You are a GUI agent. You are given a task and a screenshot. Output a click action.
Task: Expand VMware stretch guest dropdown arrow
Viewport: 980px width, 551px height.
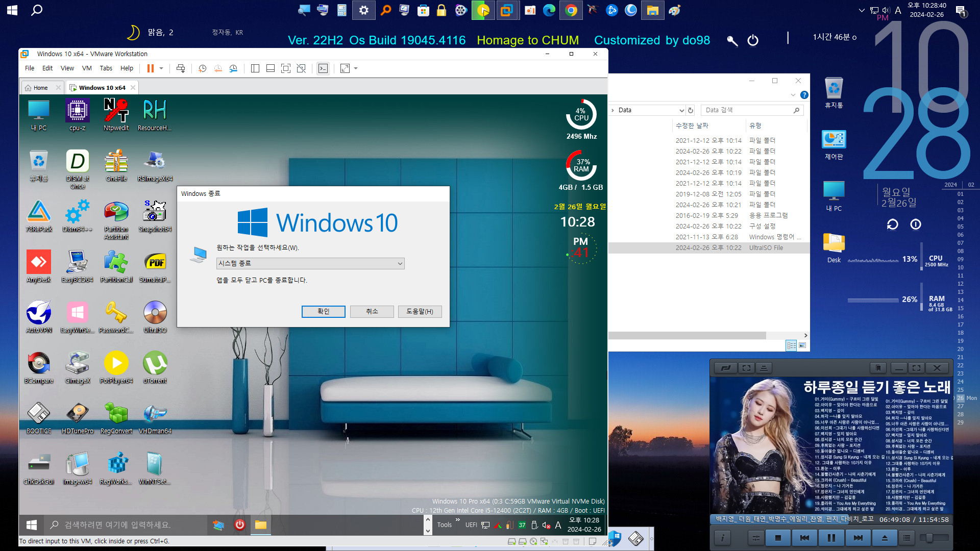pos(356,68)
